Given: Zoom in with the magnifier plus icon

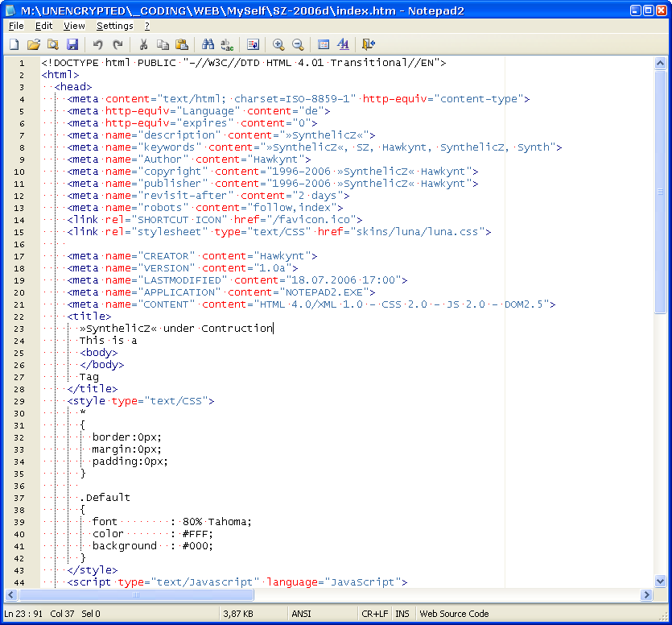Looking at the screenshot, I should click(x=278, y=44).
